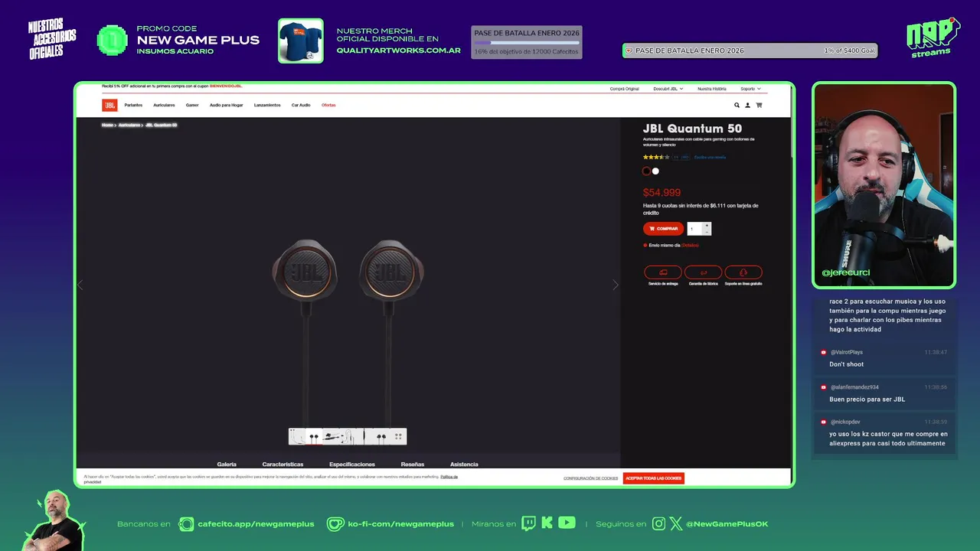Select the selected earbuds gallery thumbnail
980x551 pixels.
click(x=313, y=436)
